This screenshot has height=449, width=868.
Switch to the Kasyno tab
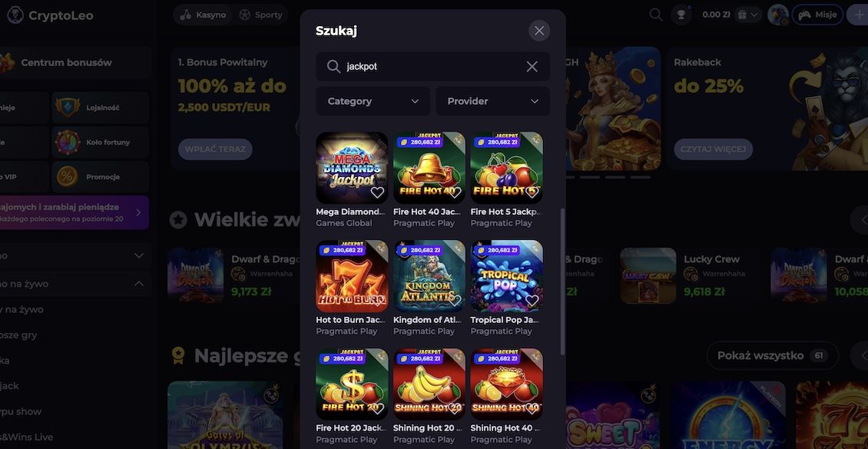tap(203, 15)
